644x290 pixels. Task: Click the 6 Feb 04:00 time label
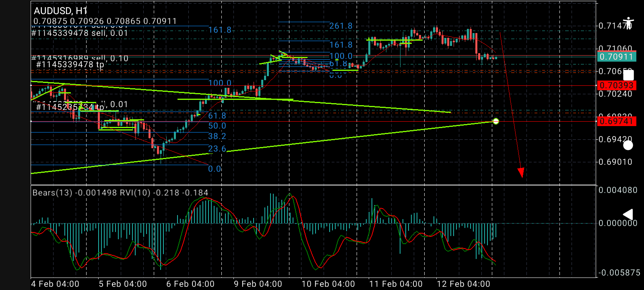[x=190, y=284]
